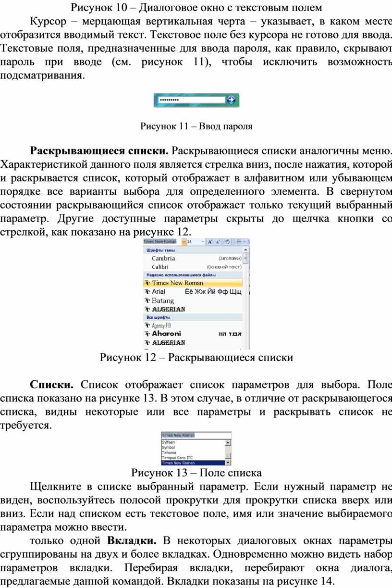Screen dimensions: 392x588
Task: Click the list box scroll down arrow
Action: coord(228,463)
